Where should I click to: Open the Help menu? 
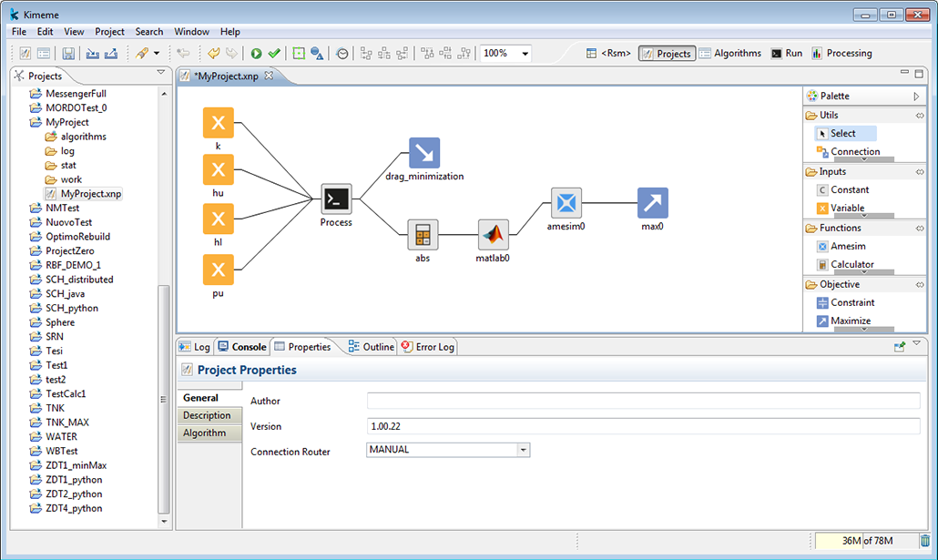(x=229, y=32)
